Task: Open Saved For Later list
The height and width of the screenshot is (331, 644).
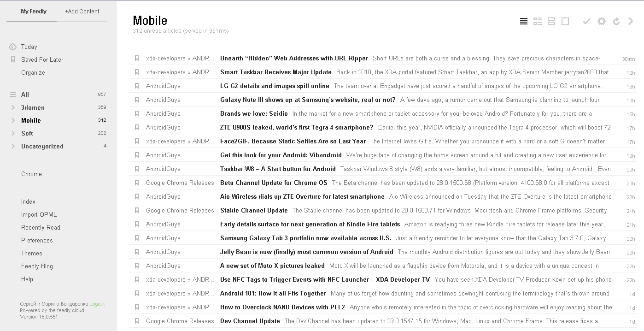Action: (42, 60)
